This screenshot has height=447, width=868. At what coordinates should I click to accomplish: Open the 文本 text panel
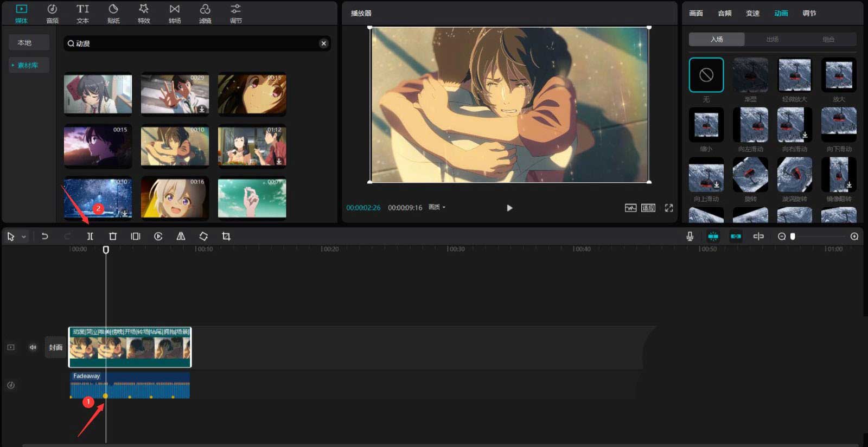tap(82, 14)
